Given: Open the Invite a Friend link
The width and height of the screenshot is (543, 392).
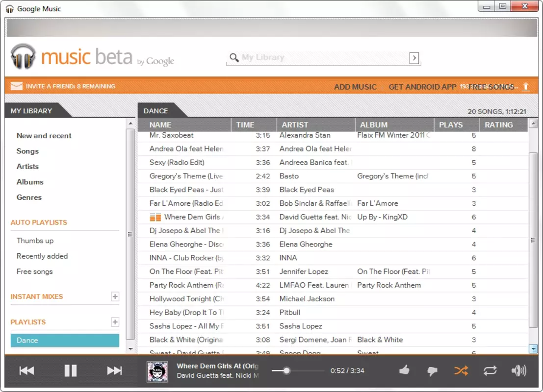Looking at the screenshot, I should pos(70,86).
